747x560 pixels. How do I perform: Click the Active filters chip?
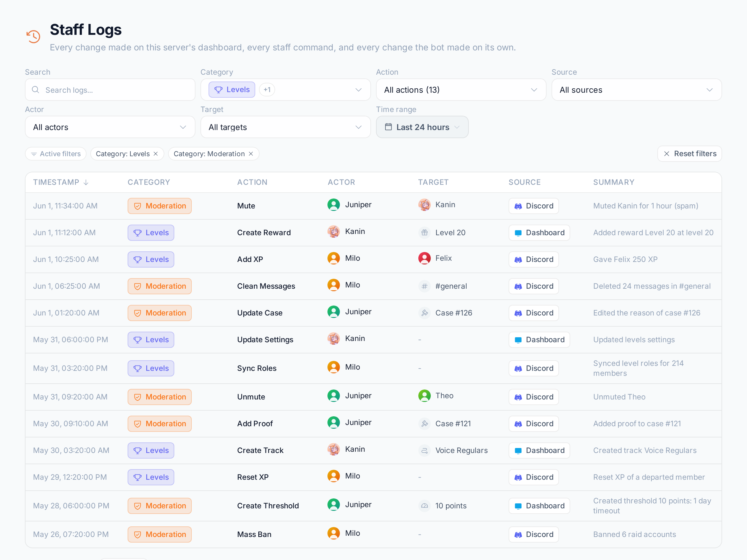coord(56,154)
